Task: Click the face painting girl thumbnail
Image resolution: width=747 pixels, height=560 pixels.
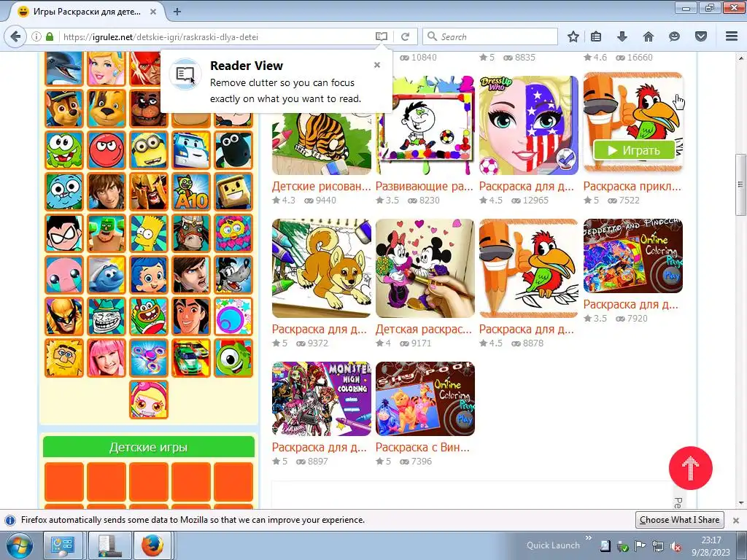Action: (x=528, y=125)
